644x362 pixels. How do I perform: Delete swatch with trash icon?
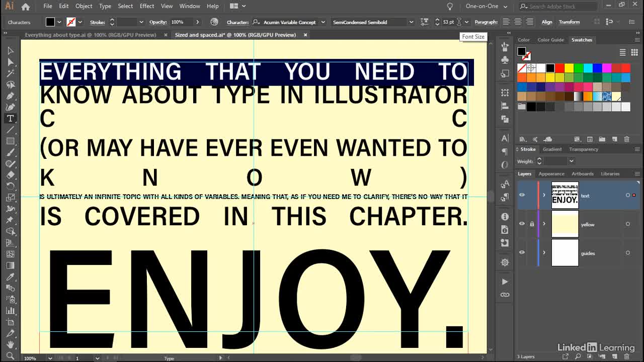[627, 139]
